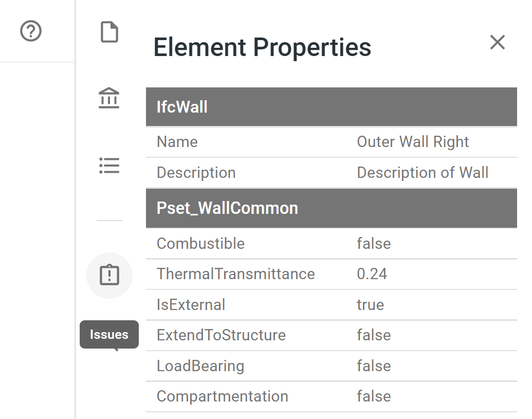Collapse the Pset_WallCommon section header

(x=331, y=208)
